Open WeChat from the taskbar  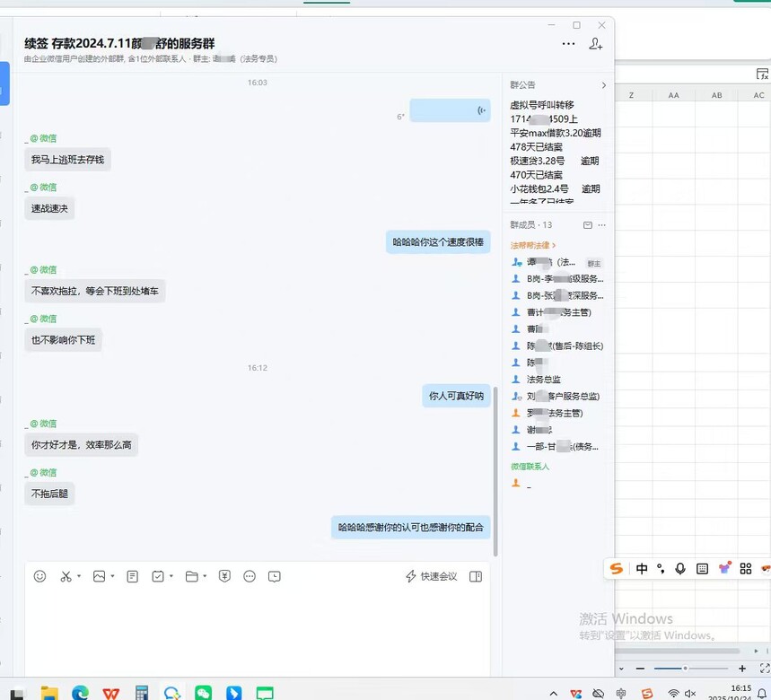(203, 693)
